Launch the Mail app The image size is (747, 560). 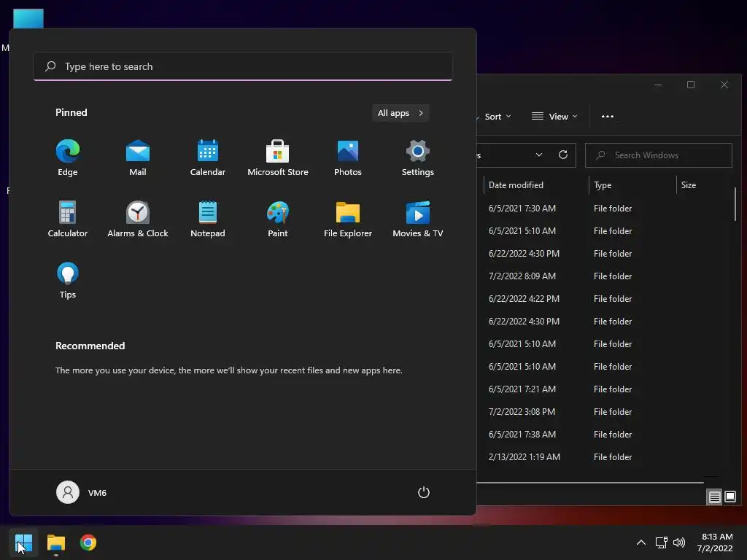[x=138, y=158]
